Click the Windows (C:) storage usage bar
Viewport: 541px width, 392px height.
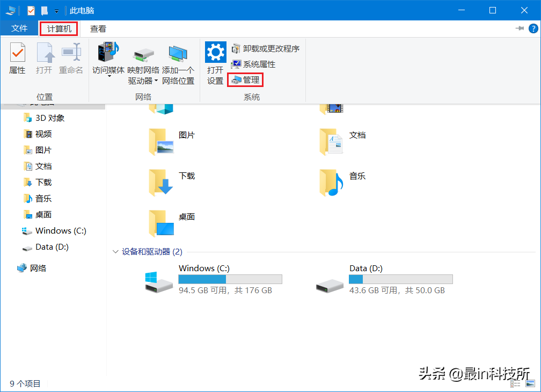click(230, 279)
